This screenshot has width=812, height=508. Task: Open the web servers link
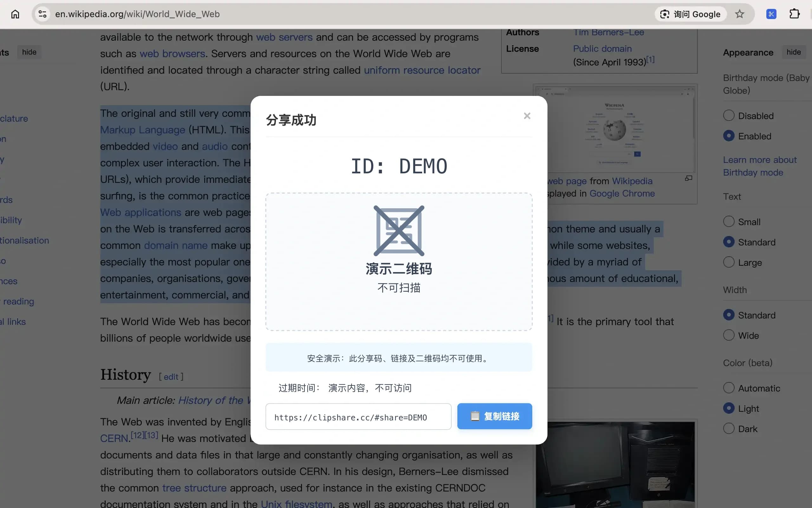click(284, 37)
